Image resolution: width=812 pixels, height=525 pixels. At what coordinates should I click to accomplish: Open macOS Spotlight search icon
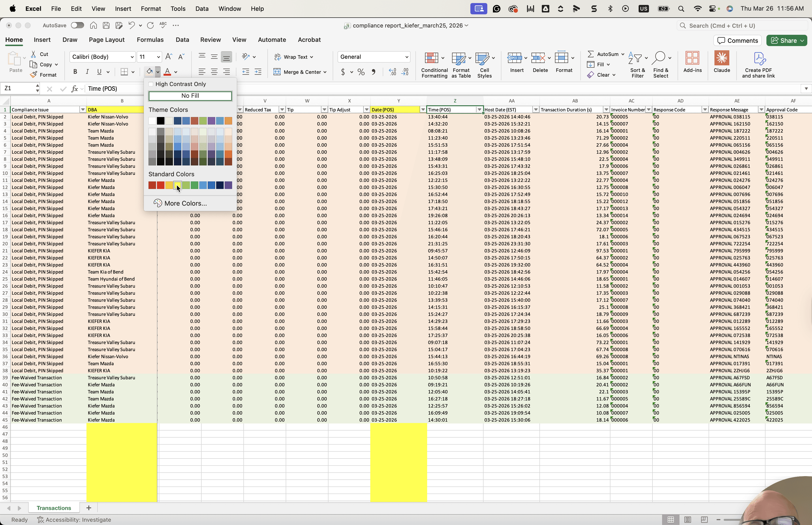(x=681, y=9)
